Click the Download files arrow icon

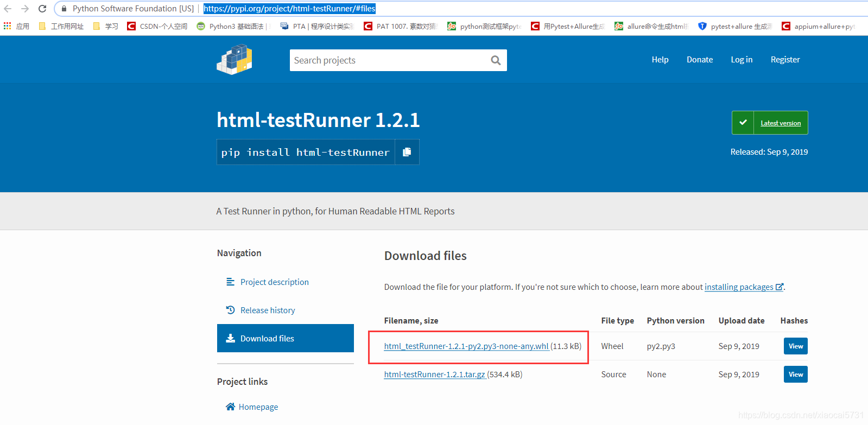pos(230,338)
